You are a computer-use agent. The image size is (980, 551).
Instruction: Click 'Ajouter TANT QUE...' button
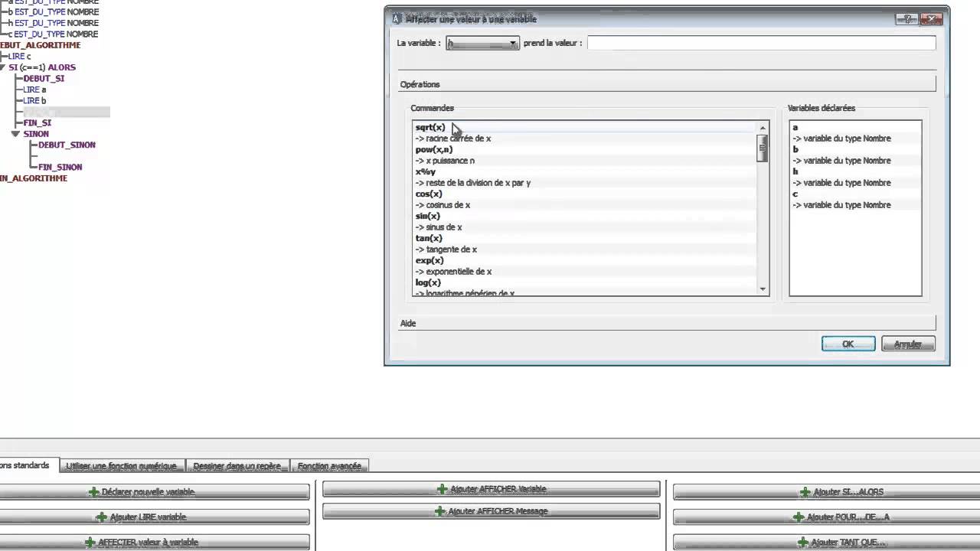point(827,543)
